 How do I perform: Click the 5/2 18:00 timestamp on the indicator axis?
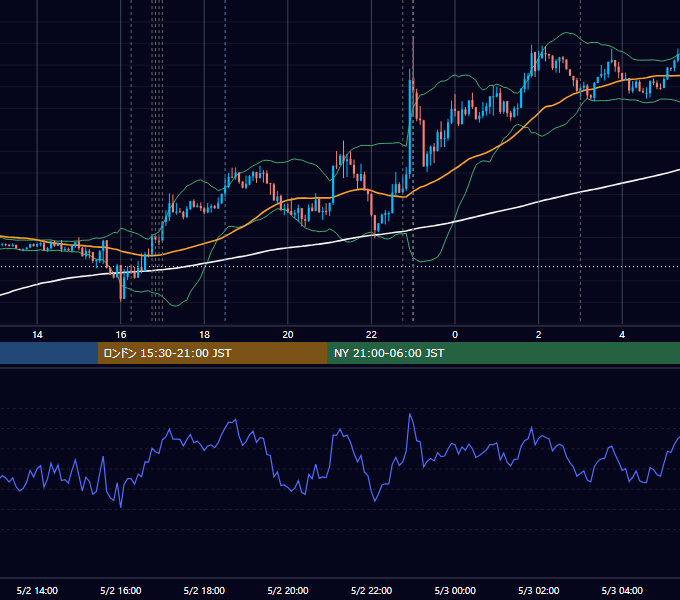204,590
